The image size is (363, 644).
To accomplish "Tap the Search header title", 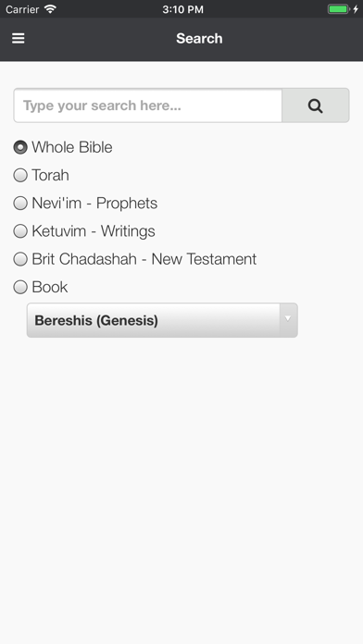I will coord(199,39).
